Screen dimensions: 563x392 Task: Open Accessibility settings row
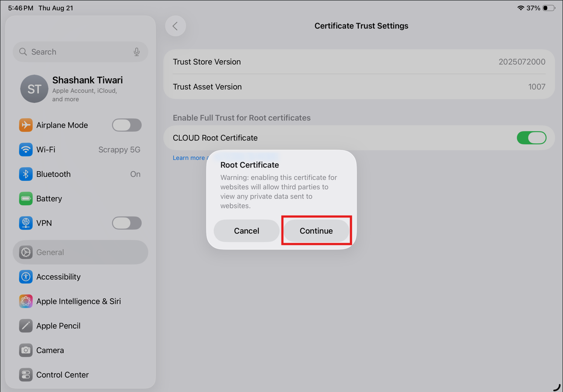coord(80,277)
